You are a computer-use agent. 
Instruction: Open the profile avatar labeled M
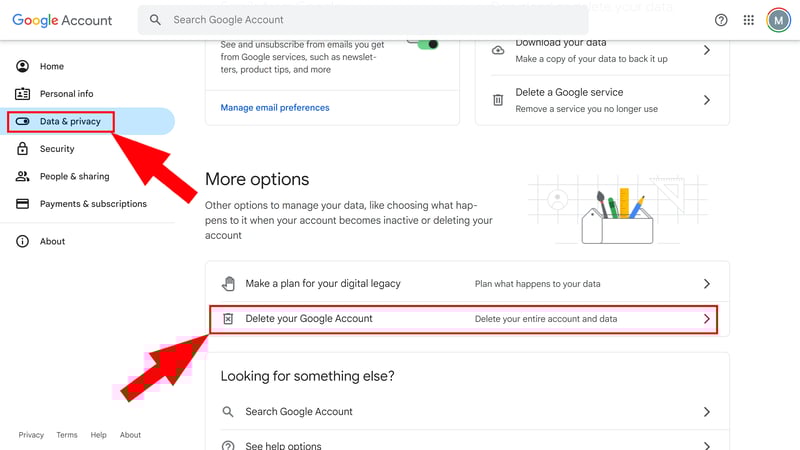click(x=778, y=20)
